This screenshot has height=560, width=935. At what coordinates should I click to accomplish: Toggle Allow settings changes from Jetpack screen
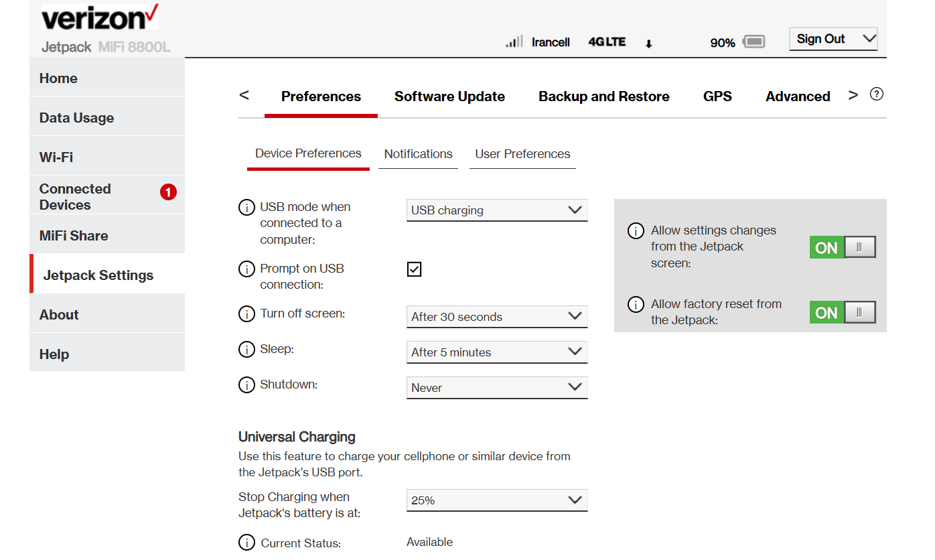(x=842, y=248)
